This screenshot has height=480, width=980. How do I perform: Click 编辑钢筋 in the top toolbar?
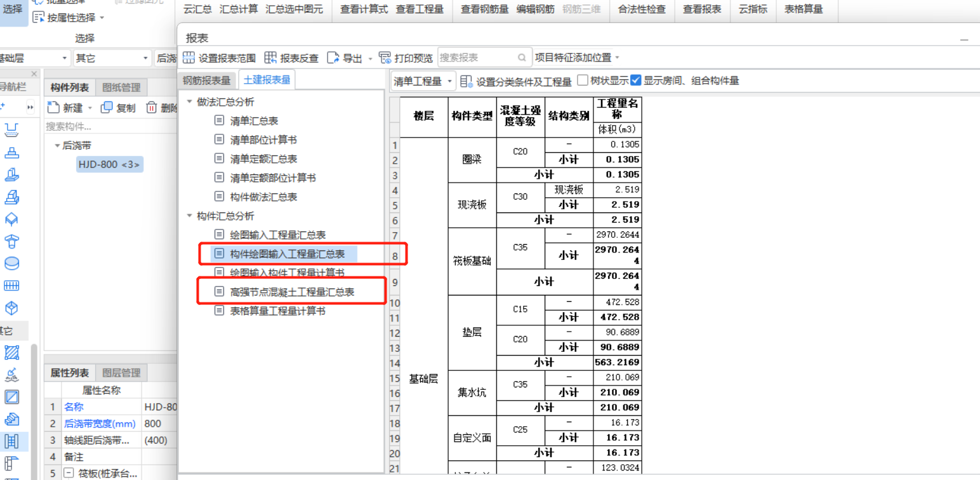535,9
